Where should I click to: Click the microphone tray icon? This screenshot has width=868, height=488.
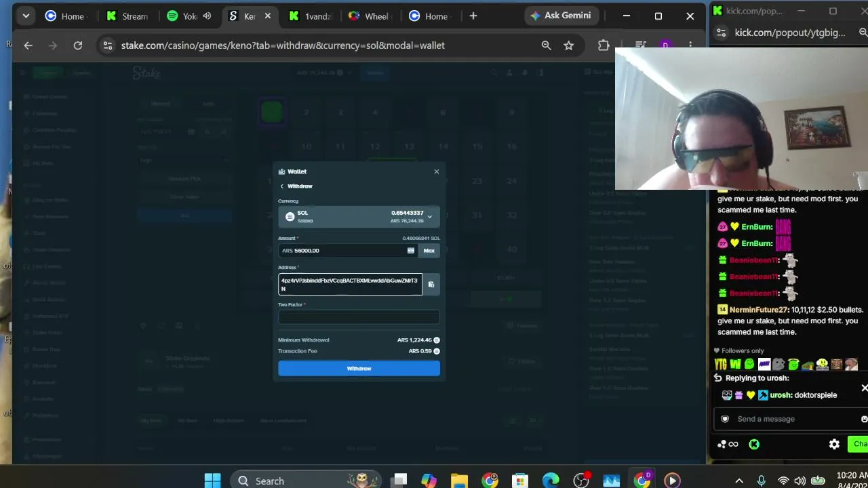coord(762,481)
